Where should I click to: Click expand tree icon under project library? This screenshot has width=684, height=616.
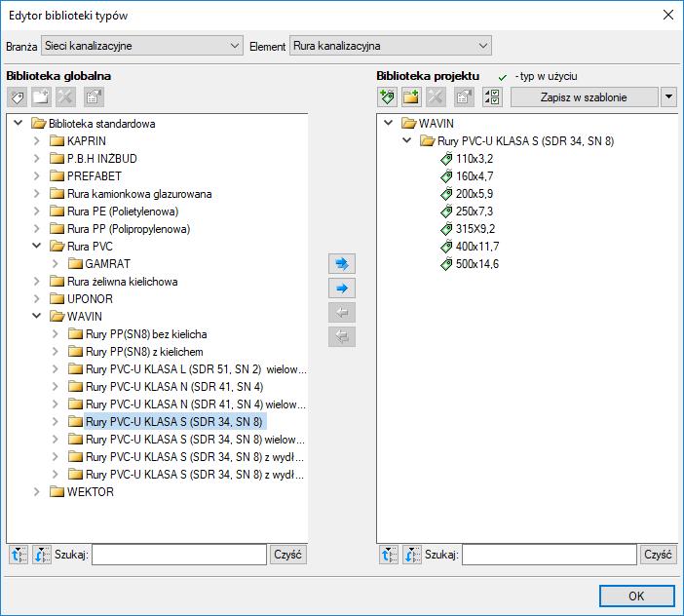[389, 555]
